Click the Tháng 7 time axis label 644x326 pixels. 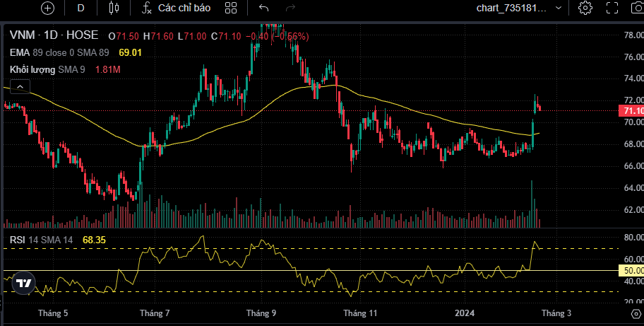coord(155,313)
